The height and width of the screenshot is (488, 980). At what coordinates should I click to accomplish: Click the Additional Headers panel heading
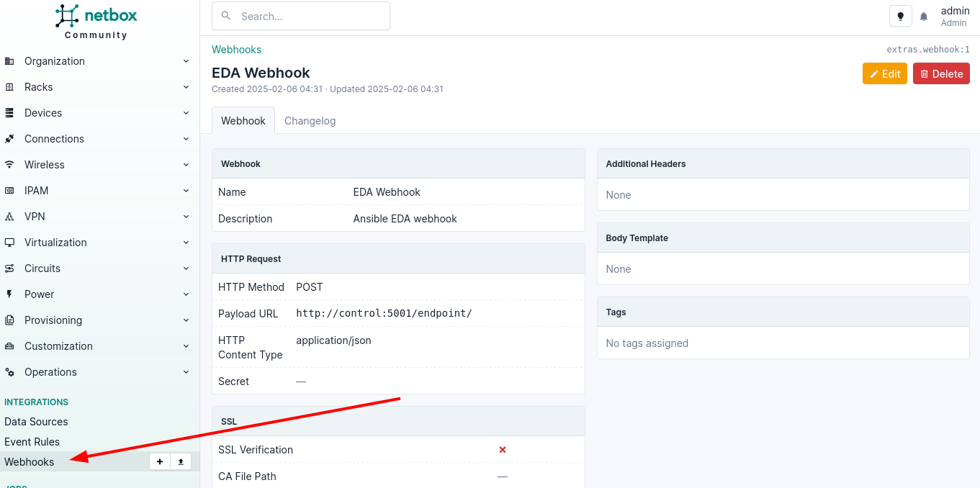pos(646,164)
